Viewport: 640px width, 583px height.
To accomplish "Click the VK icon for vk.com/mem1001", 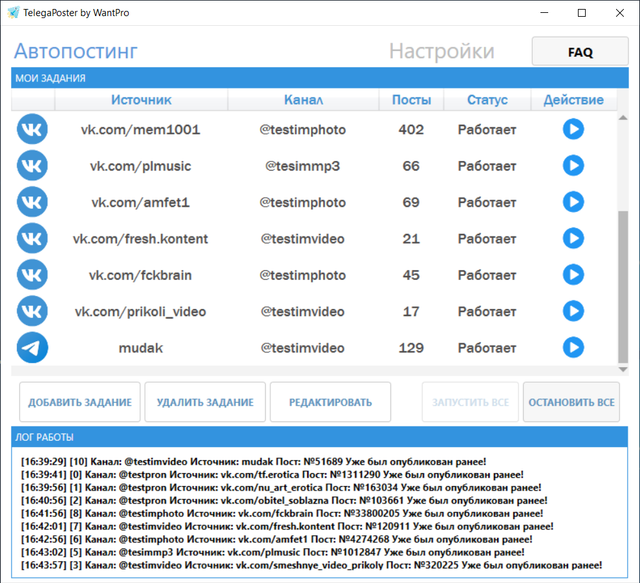I will pos(32,129).
